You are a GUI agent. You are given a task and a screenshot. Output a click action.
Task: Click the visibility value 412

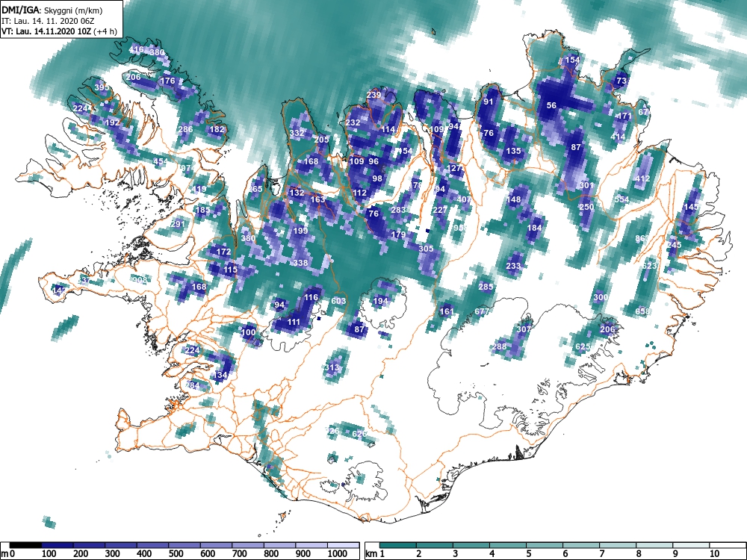tap(642, 179)
